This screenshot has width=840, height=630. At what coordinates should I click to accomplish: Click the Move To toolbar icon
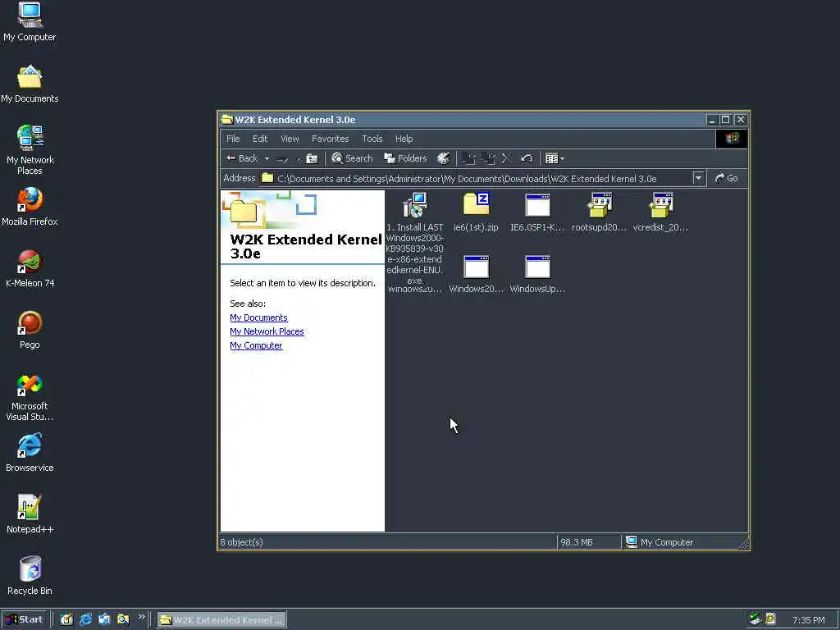tap(468, 158)
